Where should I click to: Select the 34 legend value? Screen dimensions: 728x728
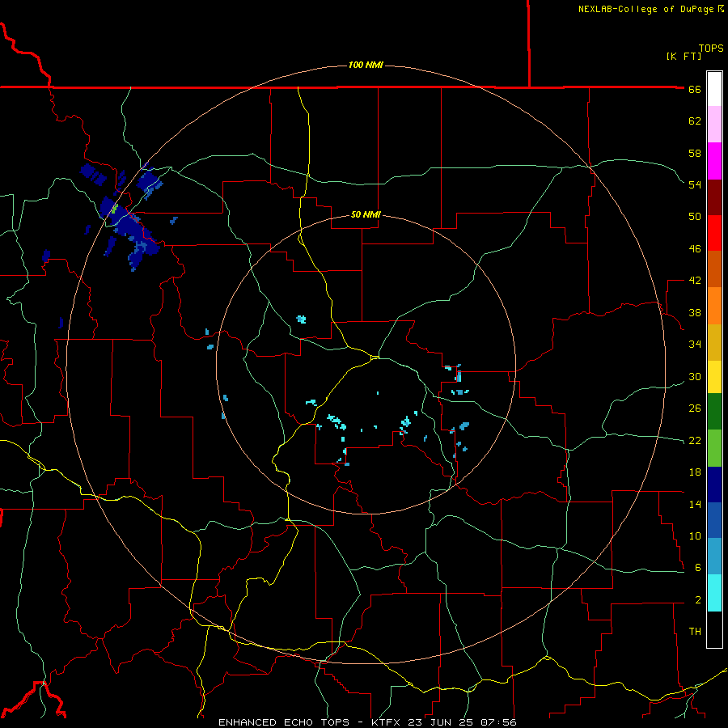(x=695, y=345)
